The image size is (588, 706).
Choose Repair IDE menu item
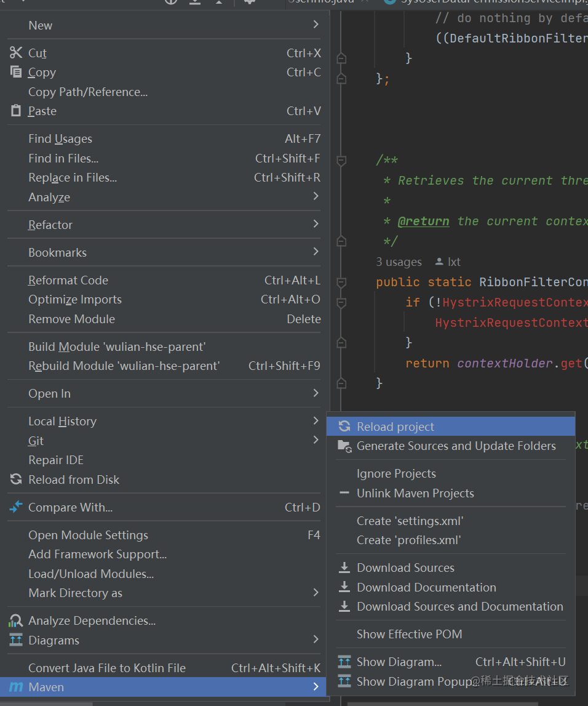coord(164,460)
